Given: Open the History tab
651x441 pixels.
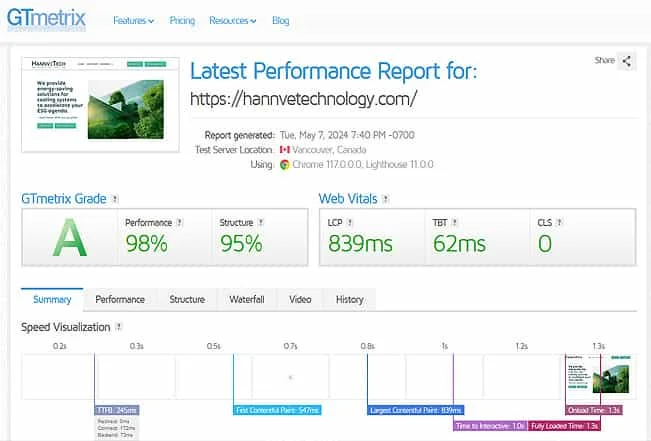Looking at the screenshot, I should click(350, 299).
